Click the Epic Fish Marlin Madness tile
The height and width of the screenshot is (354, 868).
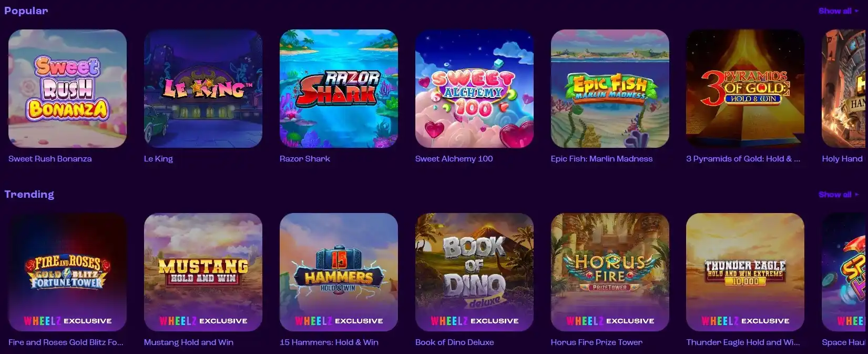pyautogui.click(x=610, y=88)
